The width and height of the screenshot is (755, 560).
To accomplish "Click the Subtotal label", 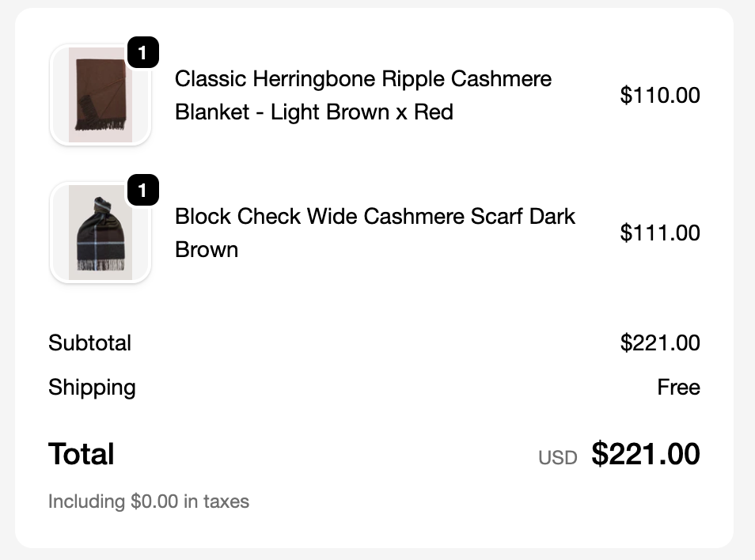I will 89,343.
